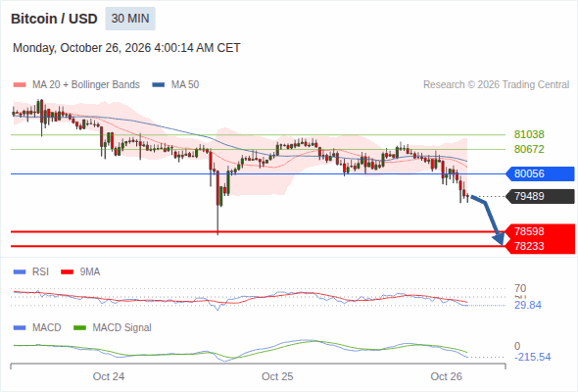This screenshot has width=578, height=392.
Task: Click the RSI value 29.84 label
Action: coord(528,306)
